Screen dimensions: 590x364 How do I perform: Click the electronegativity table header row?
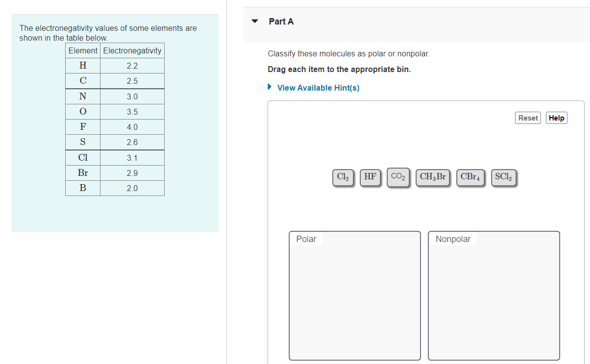click(115, 50)
